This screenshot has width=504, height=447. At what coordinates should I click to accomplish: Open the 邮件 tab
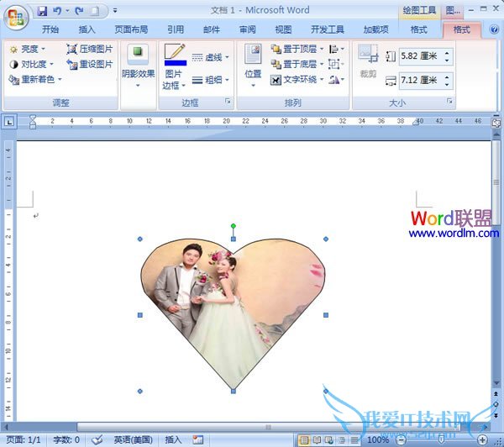[x=212, y=29]
